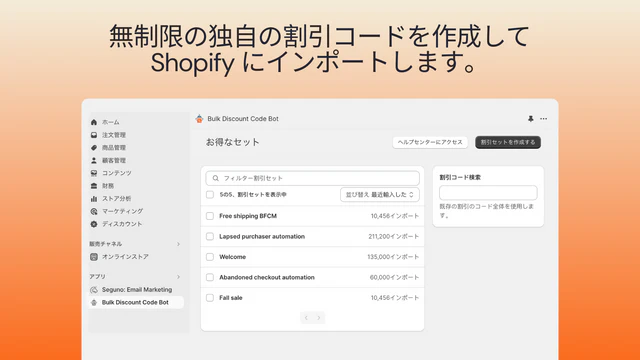The width and height of the screenshot is (640, 360).
Task: Check the Abandoned checkout automation row
Action: 210,277
